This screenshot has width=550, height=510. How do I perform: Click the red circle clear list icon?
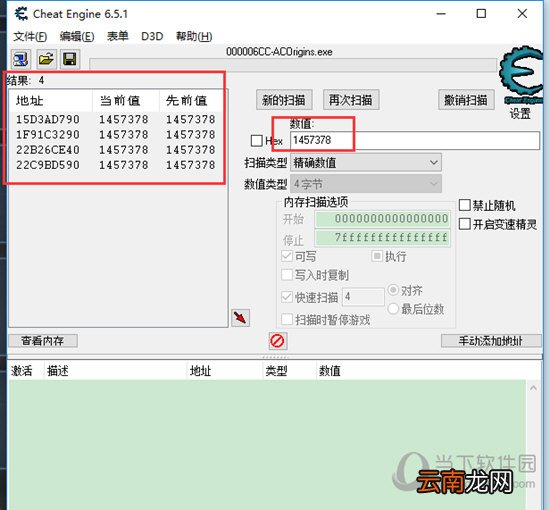[278, 341]
